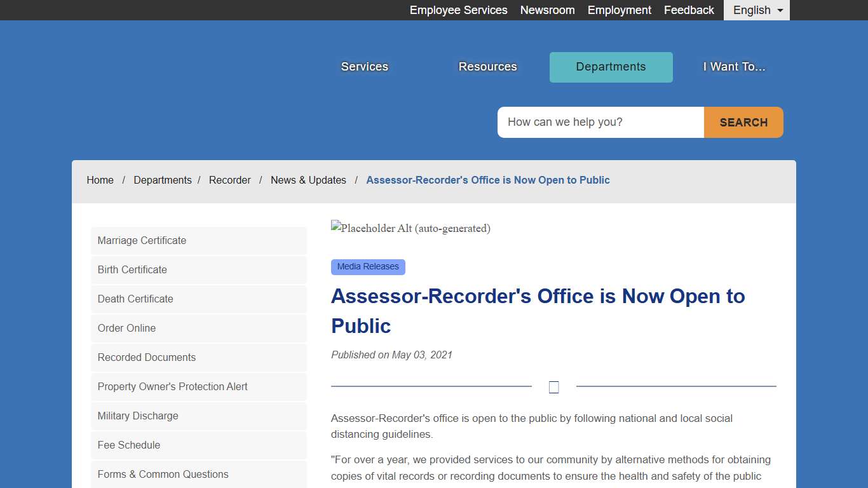View Employment opportunities
This screenshot has height=488, width=868.
pyautogui.click(x=620, y=10)
